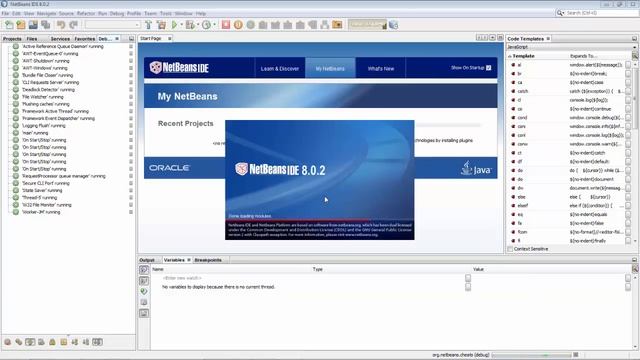The height and width of the screenshot is (360, 640).
Task: Click the Clean and Build Project icon
Action: (161, 25)
